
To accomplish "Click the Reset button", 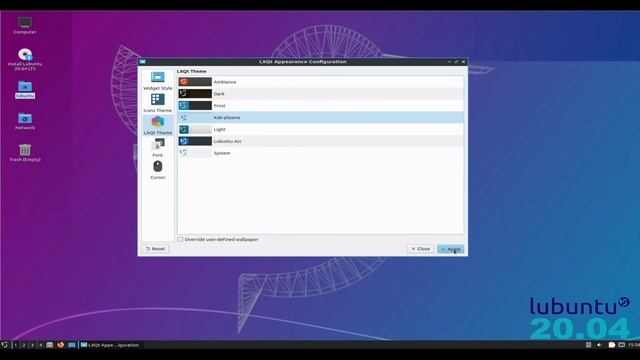I will 155,249.
